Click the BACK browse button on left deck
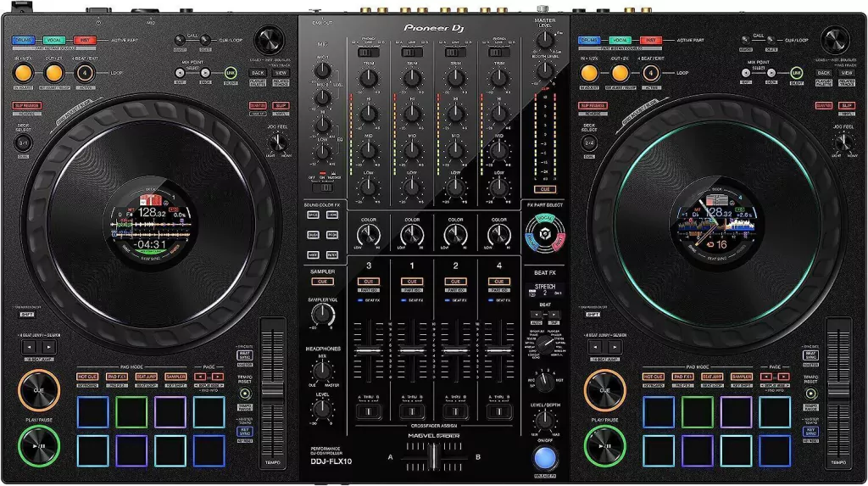The image size is (868, 486). coord(258,73)
